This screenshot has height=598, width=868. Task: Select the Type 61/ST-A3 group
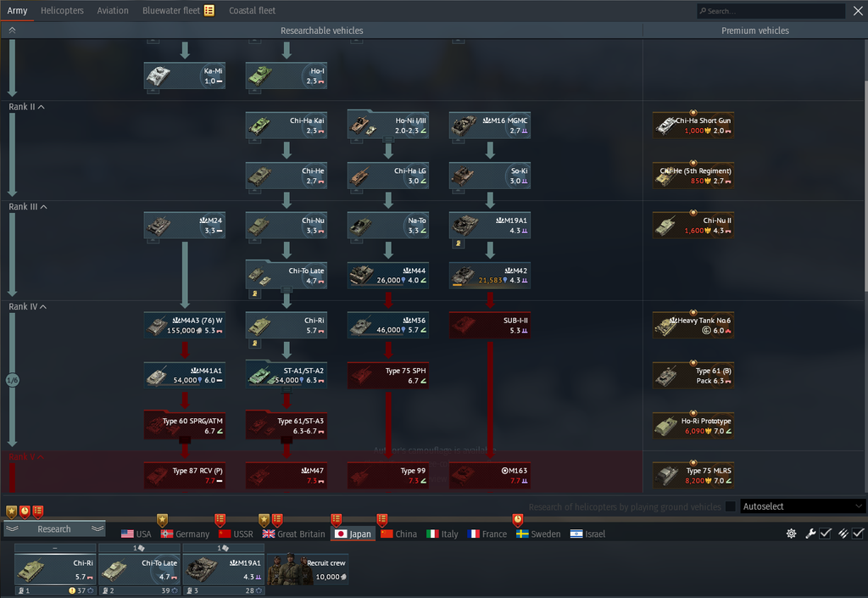287,425
